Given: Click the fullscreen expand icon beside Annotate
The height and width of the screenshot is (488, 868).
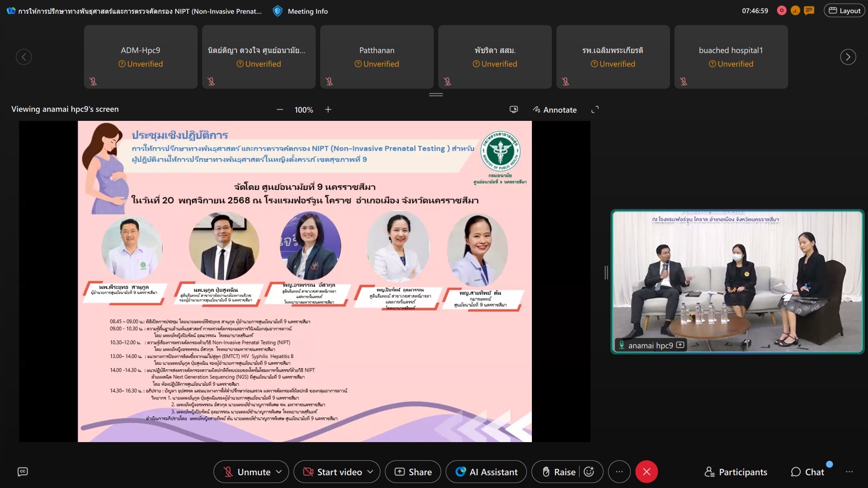Looking at the screenshot, I should [x=595, y=110].
